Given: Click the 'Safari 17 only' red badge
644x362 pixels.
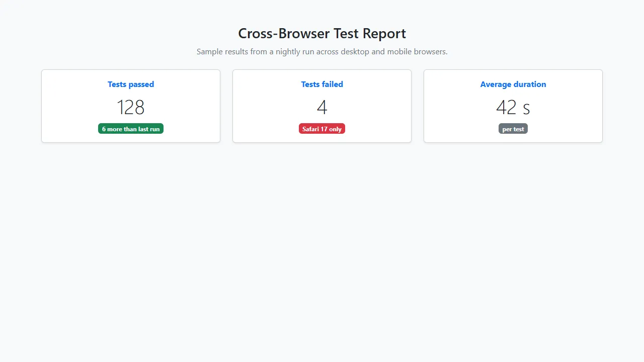Looking at the screenshot, I should (322, 129).
